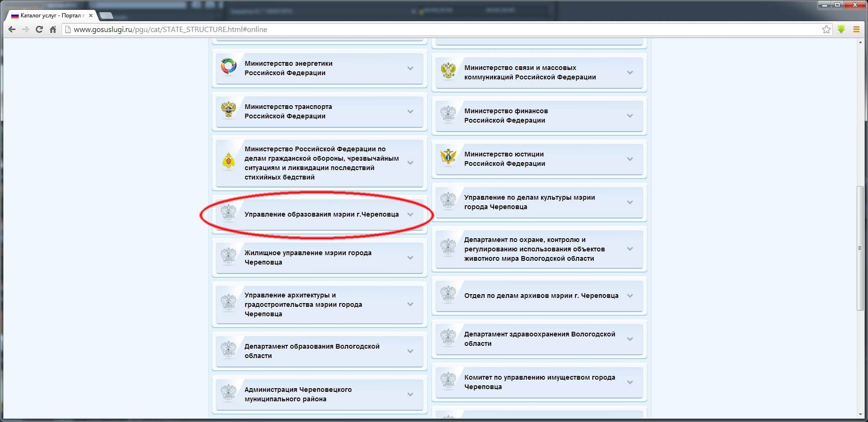Click the Ministry of Justice emblem
The height and width of the screenshot is (422, 868).
click(448, 157)
